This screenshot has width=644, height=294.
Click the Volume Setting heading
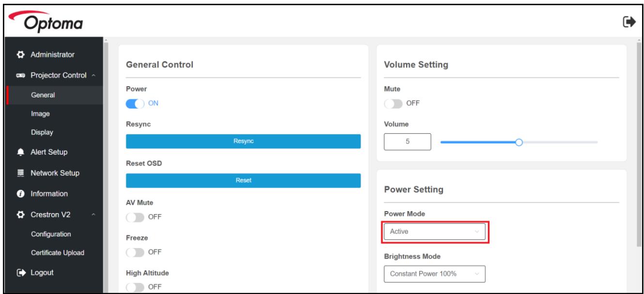(x=415, y=65)
